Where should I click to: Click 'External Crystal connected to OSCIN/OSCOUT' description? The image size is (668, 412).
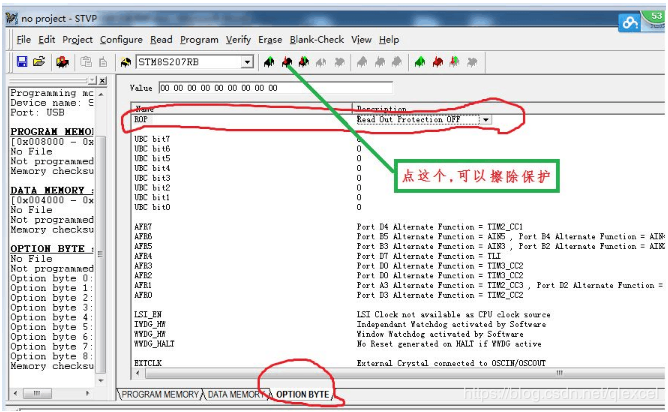451,363
